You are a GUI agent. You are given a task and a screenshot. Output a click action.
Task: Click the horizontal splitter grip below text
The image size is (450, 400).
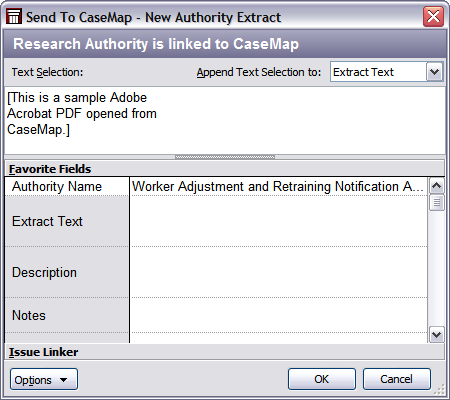pos(225,157)
